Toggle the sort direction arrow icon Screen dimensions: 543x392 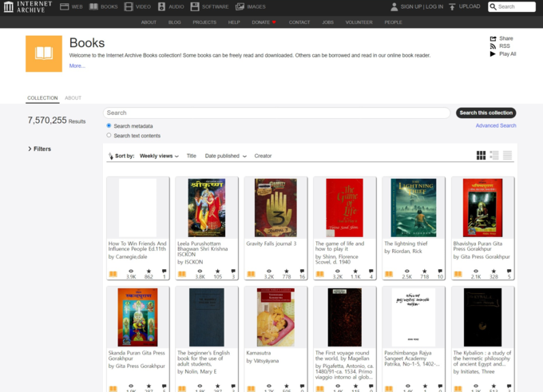pyautogui.click(x=111, y=156)
